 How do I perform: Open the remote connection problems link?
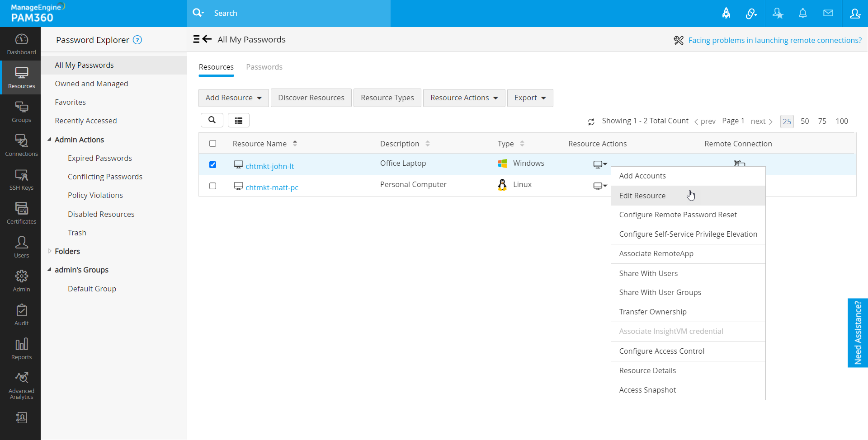pyautogui.click(x=774, y=40)
